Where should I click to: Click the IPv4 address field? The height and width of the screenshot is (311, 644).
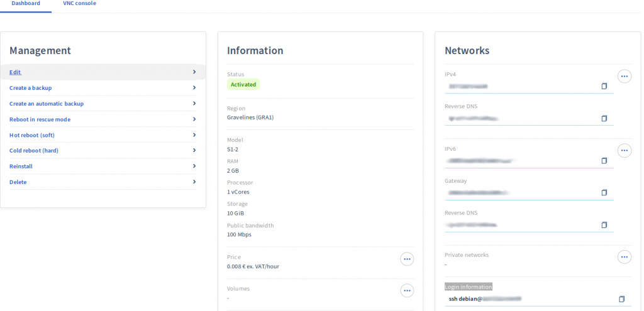(529, 87)
